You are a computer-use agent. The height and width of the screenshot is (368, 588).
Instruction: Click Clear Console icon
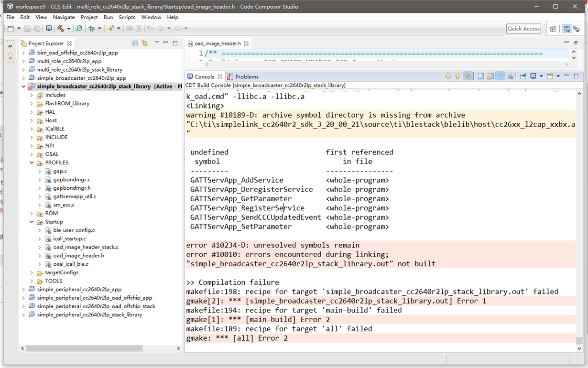pyautogui.click(x=510, y=76)
